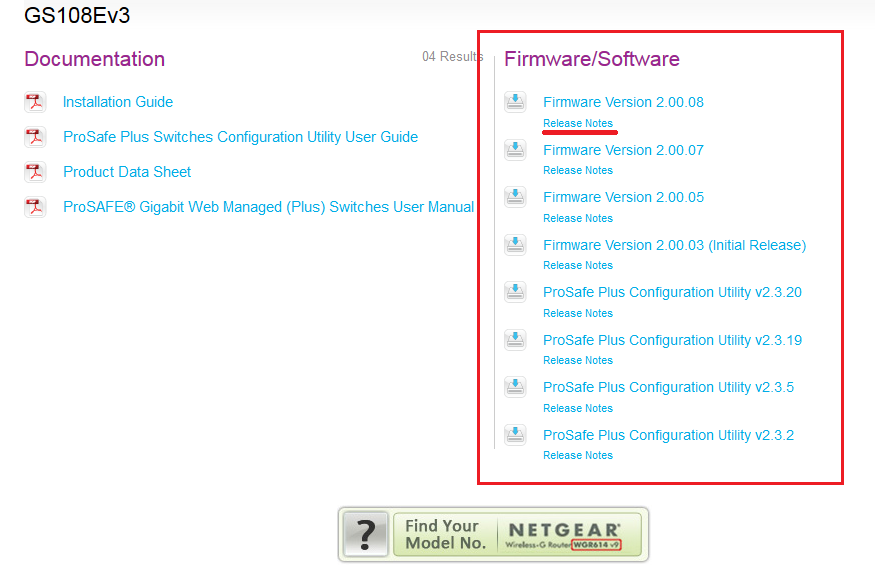Viewport: 875px width, 575px height.
Task: Click the PDF icon beside ProSAFE Gigabit Web Managed Switches User Manual
Action: pos(35,207)
